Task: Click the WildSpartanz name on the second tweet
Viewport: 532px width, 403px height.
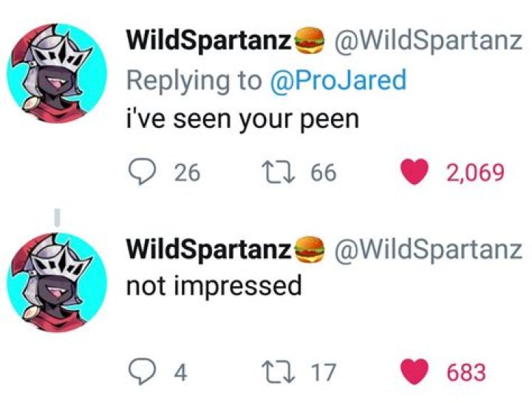Action: 209,249
